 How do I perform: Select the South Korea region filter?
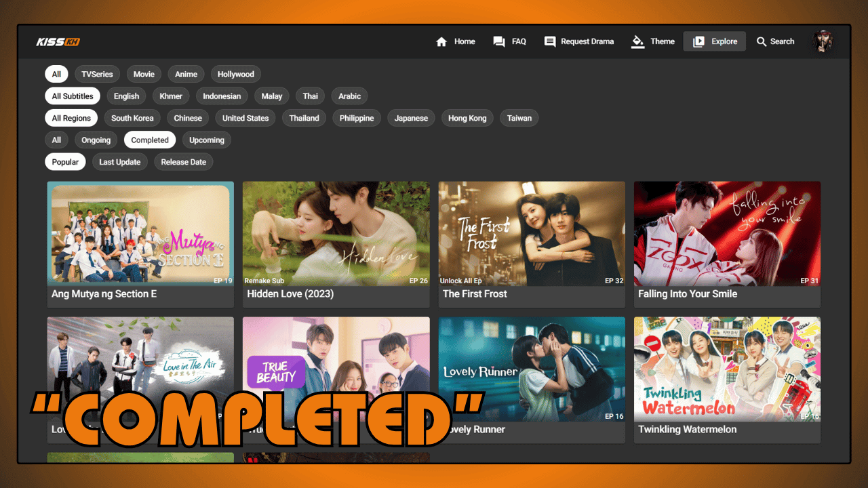click(132, 118)
